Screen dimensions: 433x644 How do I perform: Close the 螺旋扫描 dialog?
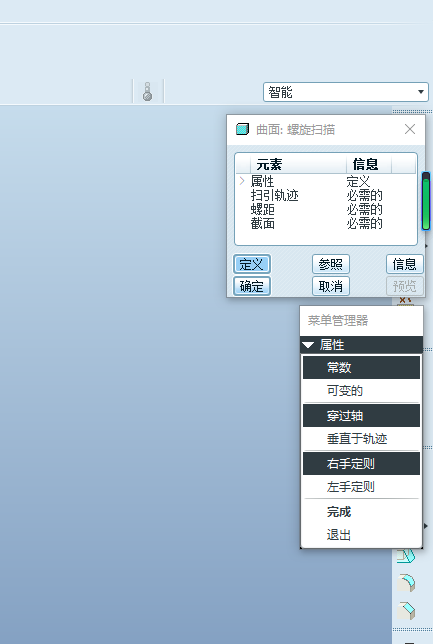coord(410,129)
